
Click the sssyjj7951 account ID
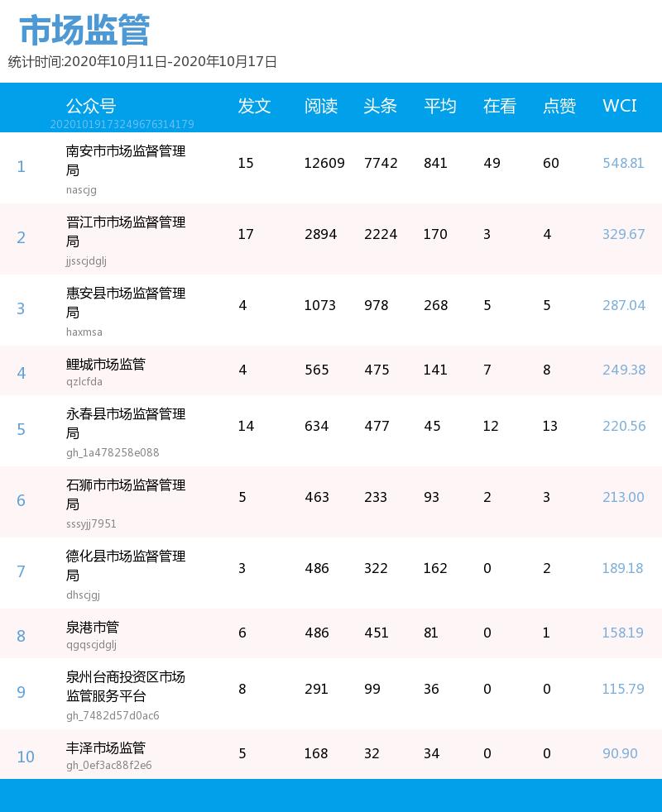(91, 523)
